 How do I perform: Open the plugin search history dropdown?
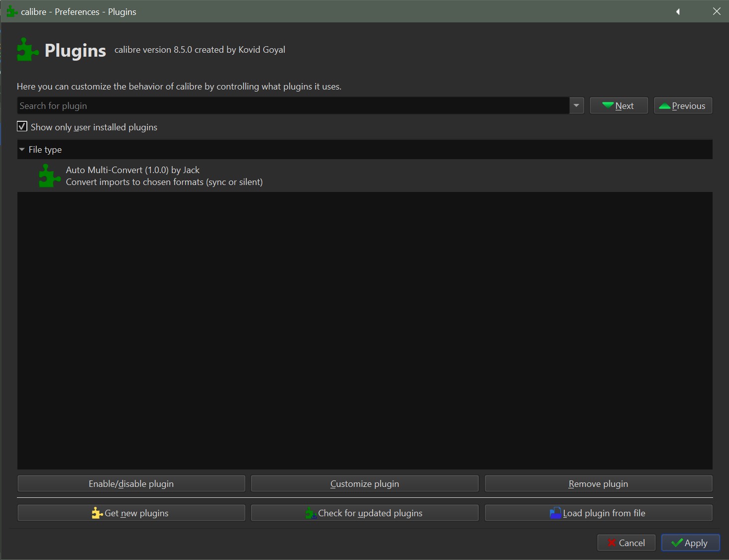[576, 105]
